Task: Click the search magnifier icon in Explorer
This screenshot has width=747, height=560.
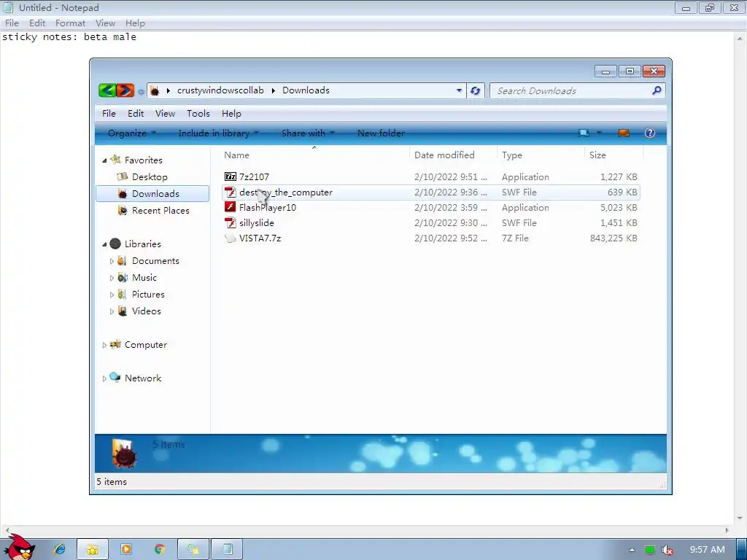Action: pos(657,90)
